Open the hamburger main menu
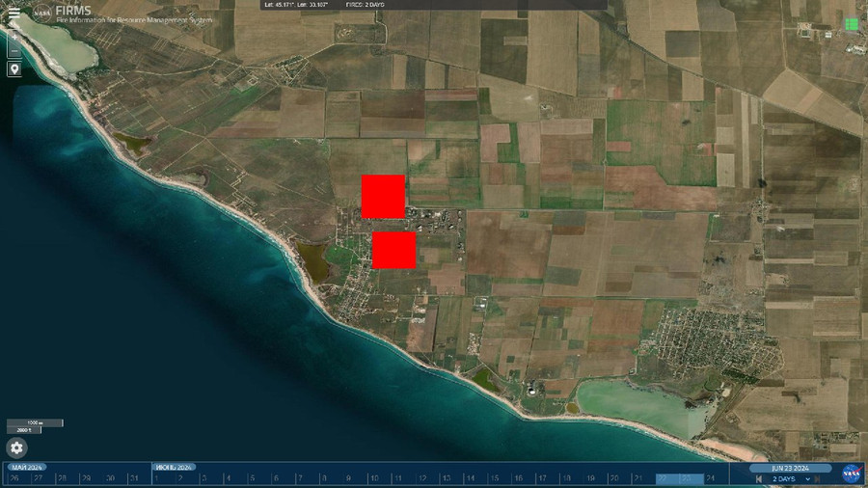Screen dimensions: 868x488 tap(14, 13)
